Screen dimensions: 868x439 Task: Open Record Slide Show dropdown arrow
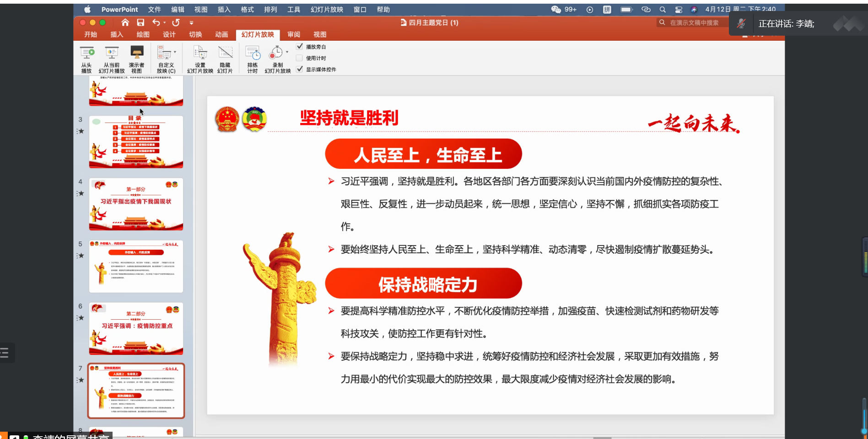[x=287, y=52]
